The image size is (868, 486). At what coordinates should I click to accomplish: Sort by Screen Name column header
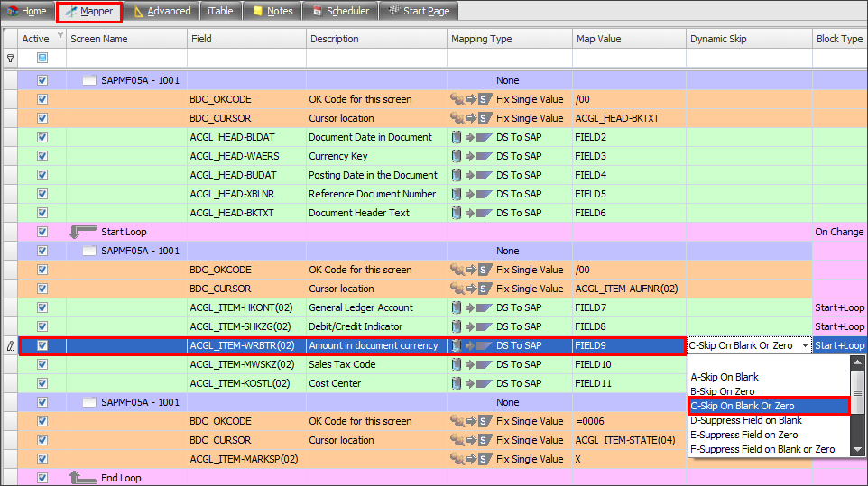[x=126, y=39]
